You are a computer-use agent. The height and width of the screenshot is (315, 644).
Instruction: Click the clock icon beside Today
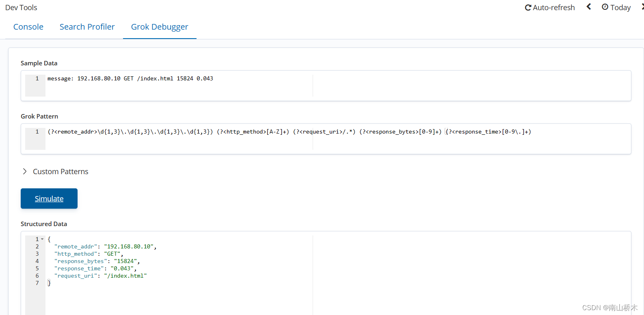click(x=605, y=7)
